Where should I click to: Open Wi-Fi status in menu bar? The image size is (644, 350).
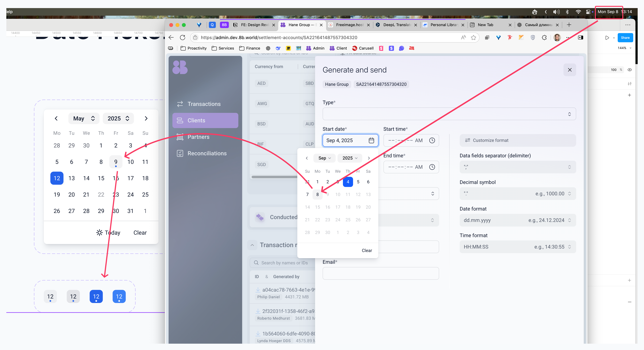point(578,12)
